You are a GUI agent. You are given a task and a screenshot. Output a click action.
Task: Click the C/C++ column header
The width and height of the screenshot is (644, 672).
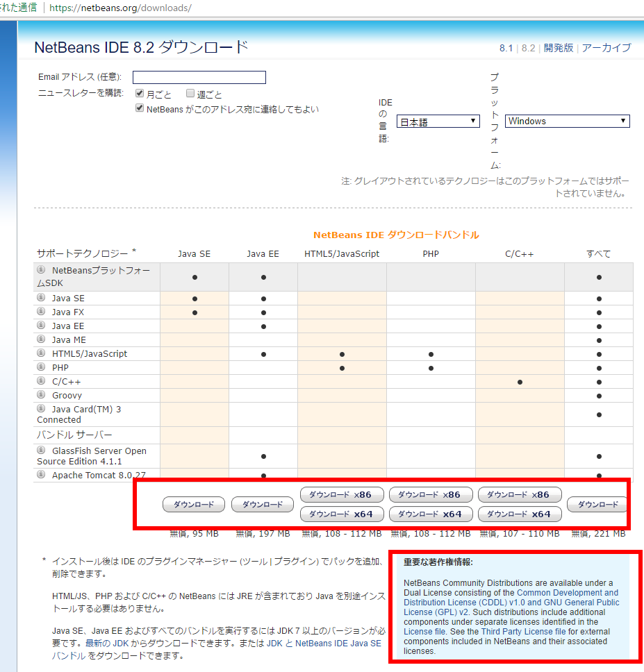[x=520, y=253]
